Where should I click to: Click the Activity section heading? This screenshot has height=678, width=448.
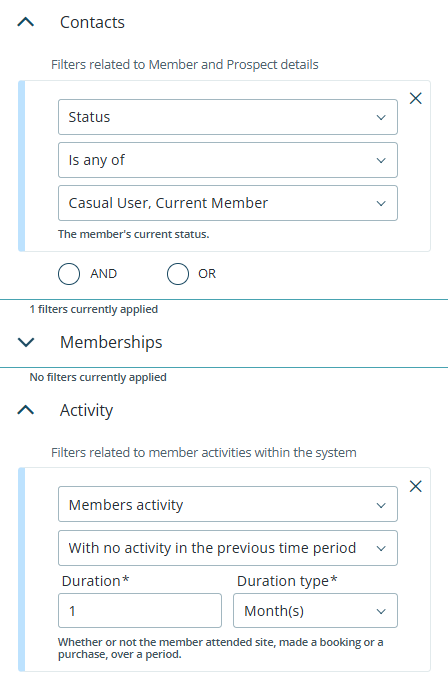(86, 410)
